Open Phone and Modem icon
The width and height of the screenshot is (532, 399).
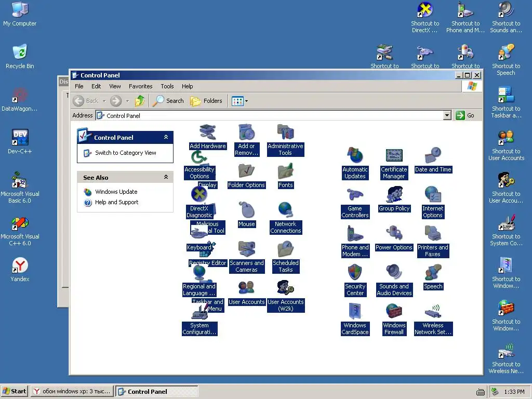(355, 234)
